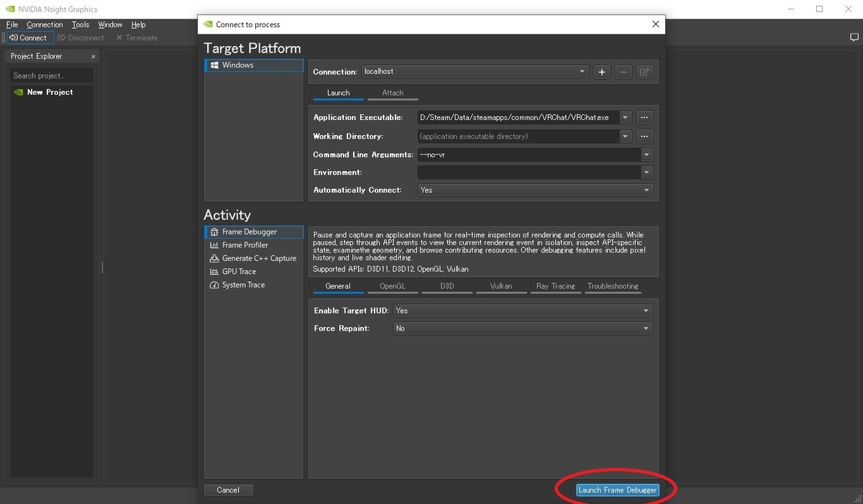Image resolution: width=863 pixels, height=504 pixels.
Task: Open the Window menu
Action: click(x=110, y=24)
